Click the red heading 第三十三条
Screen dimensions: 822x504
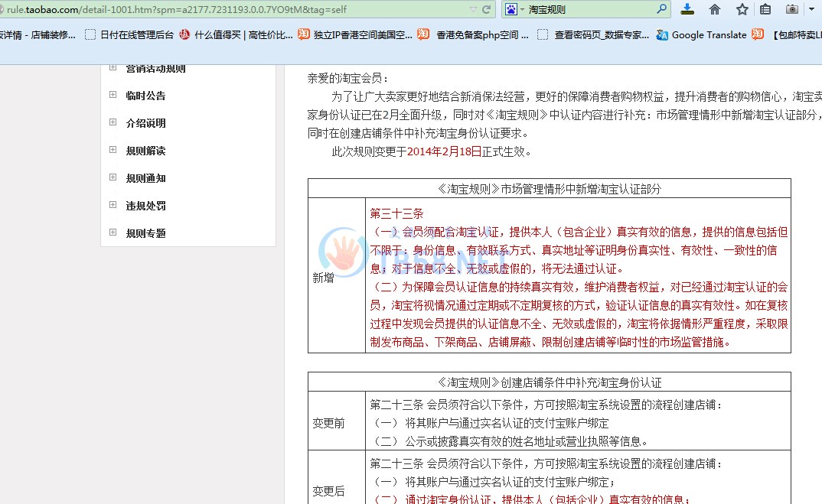pos(396,213)
